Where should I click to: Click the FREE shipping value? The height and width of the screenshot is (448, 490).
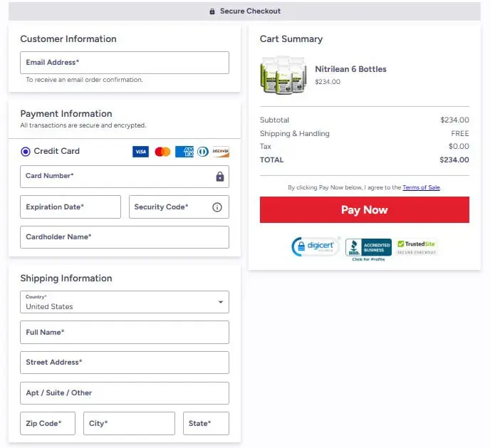pos(460,134)
